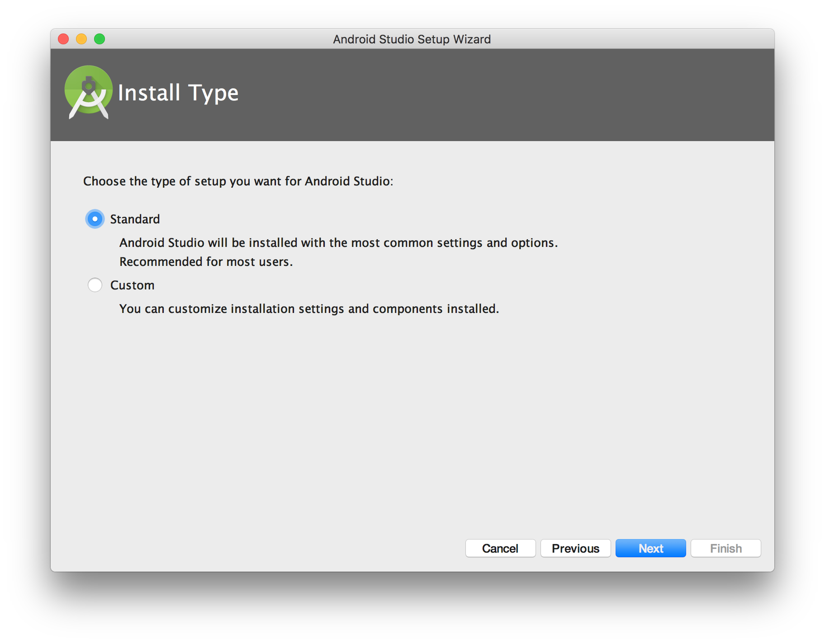The height and width of the screenshot is (644, 825).
Task: Click 'Recommended for most users.' text
Action: coord(206,262)
